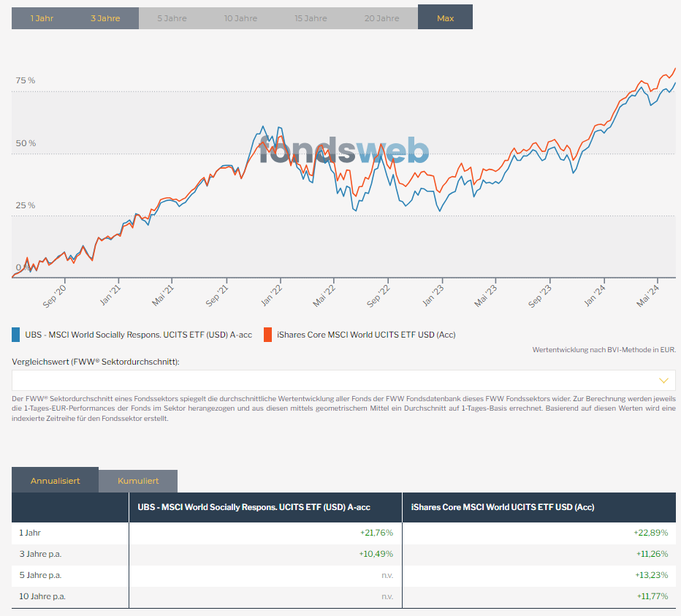Pick the 15 Jahre chart period

click(311, 18)
